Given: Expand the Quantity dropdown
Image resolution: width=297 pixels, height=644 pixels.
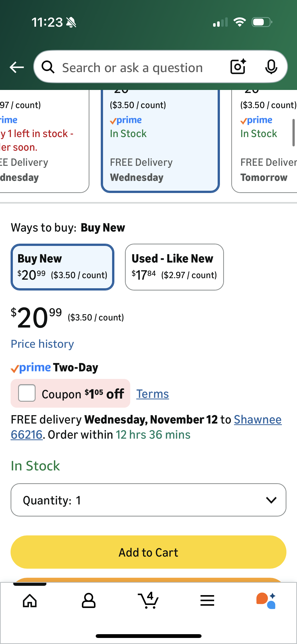Looking at the screenshot, I should (x=148, y=500).
